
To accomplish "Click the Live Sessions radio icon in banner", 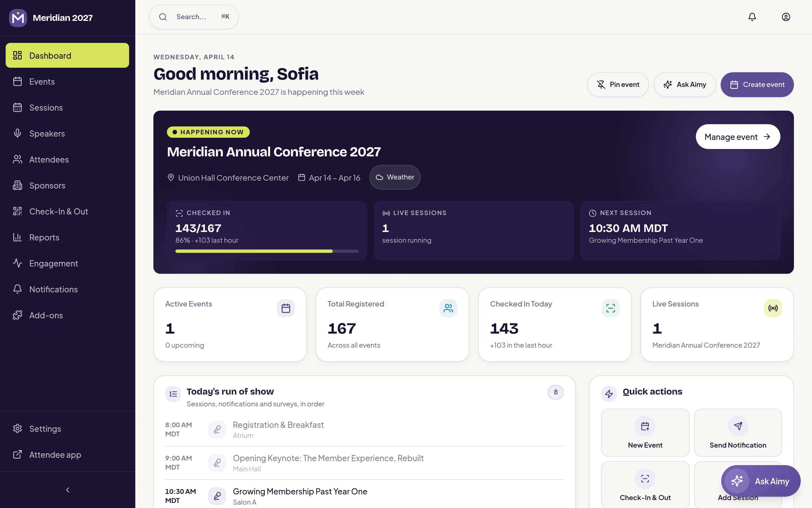I will 386,213.
